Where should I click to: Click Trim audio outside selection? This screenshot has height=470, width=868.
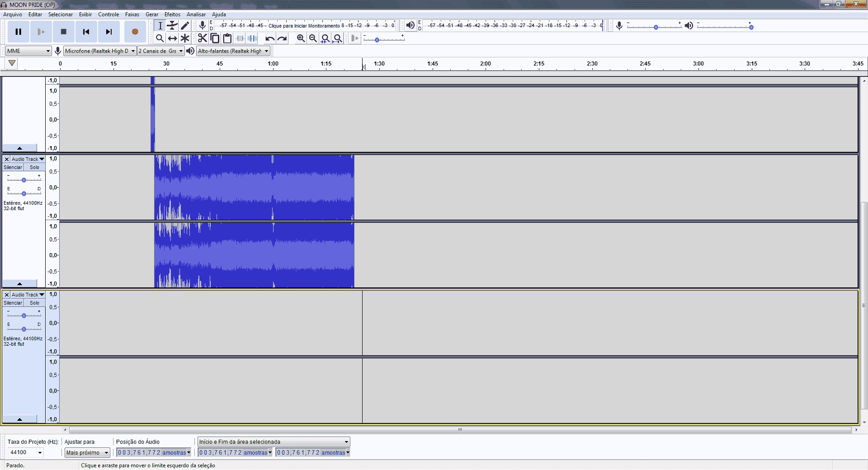point(240,38)
